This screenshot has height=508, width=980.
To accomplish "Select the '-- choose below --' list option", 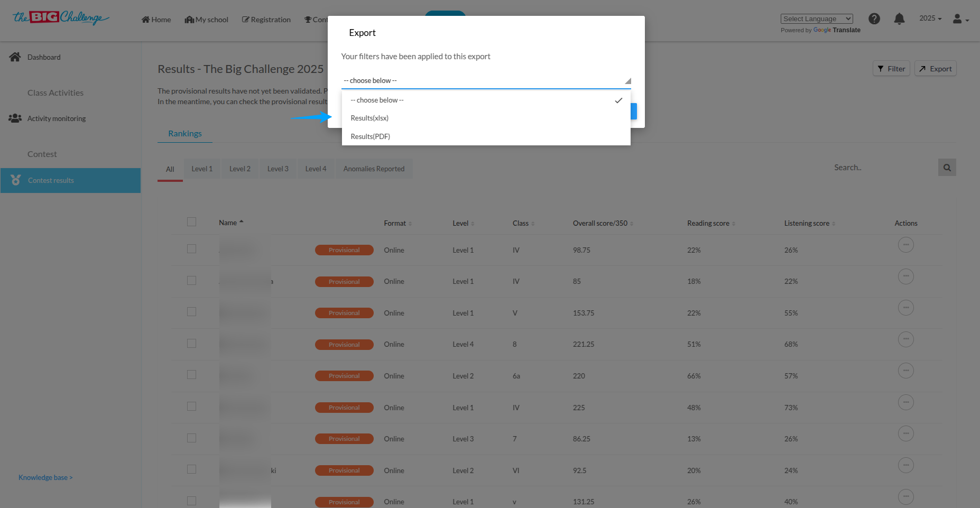I will click(486, 100).
